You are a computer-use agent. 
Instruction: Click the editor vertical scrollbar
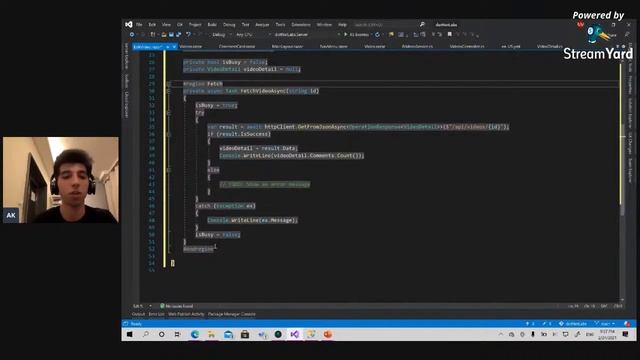(622, 176)
